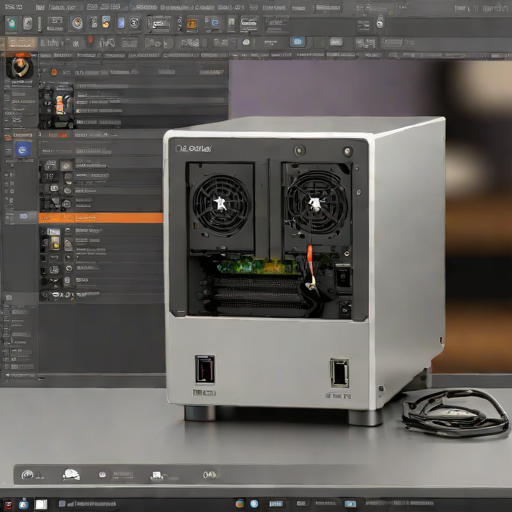Select the left fan on the computer case

point(221,205)
